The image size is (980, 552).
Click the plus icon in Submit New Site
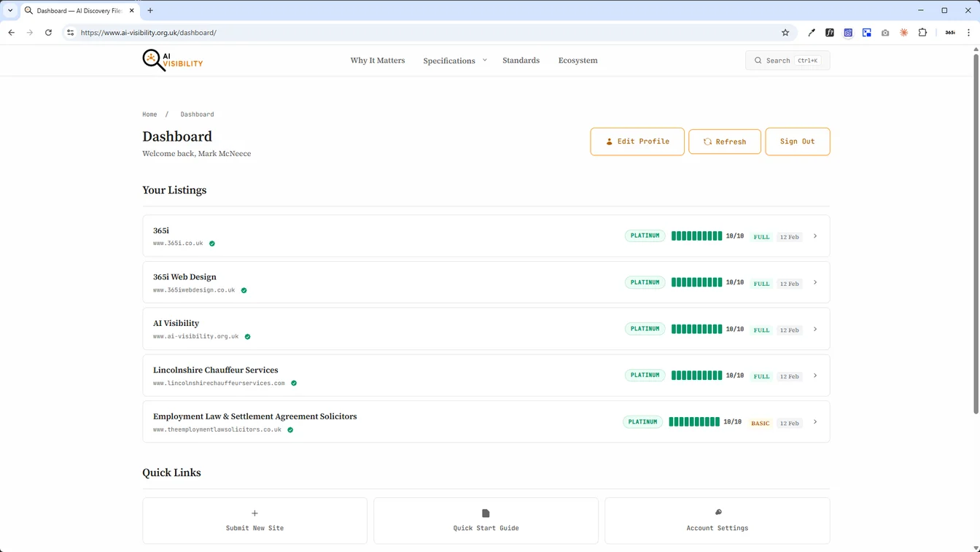[x=254, y=513]
